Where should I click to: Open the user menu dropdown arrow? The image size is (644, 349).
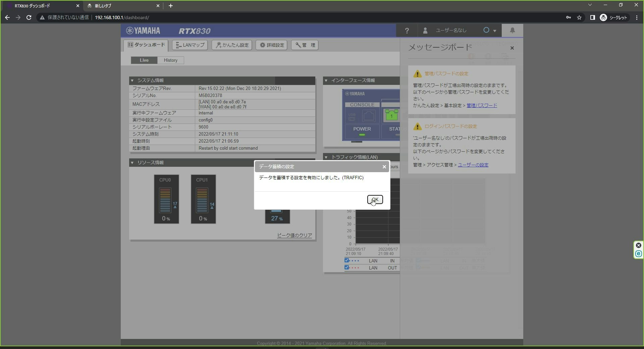pyautogui.click(x=494, y=31)
